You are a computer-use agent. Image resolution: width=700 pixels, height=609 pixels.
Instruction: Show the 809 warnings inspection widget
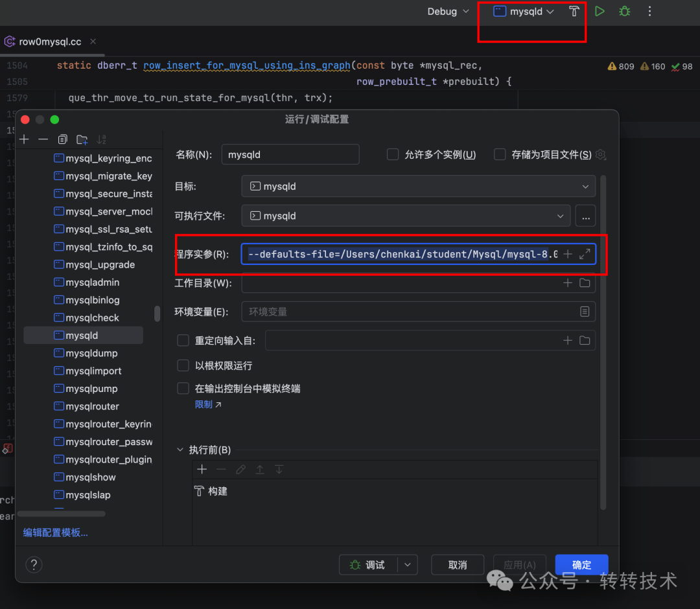pyautogui.click(x=621, y=67)
